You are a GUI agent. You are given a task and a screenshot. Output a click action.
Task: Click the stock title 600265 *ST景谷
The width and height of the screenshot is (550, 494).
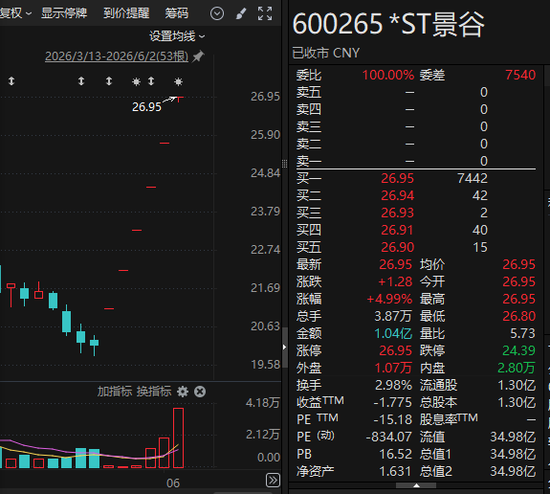point(389,24)
